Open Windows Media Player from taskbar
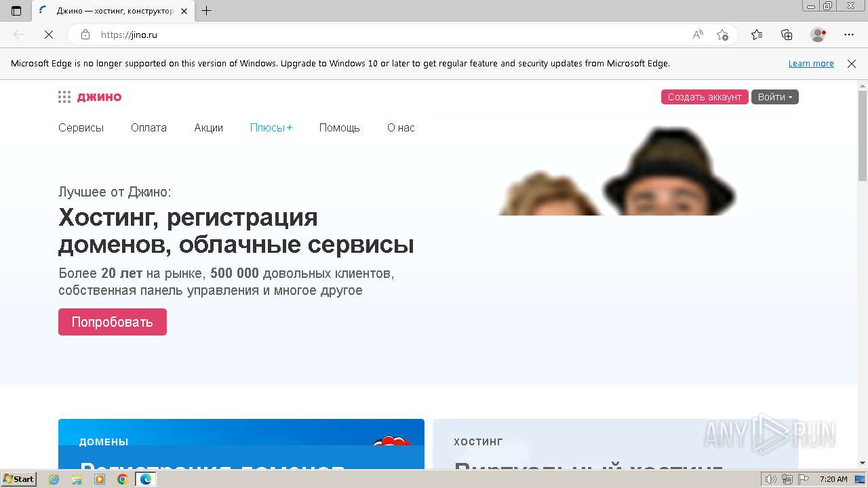Image resolution: width=868 pixels, height=488 pixels. point(100,479)
